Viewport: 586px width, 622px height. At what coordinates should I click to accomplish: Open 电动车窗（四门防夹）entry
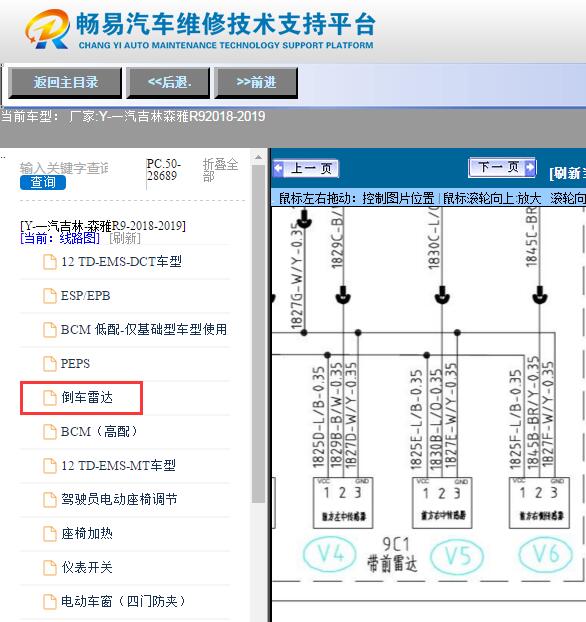[123, 601]
